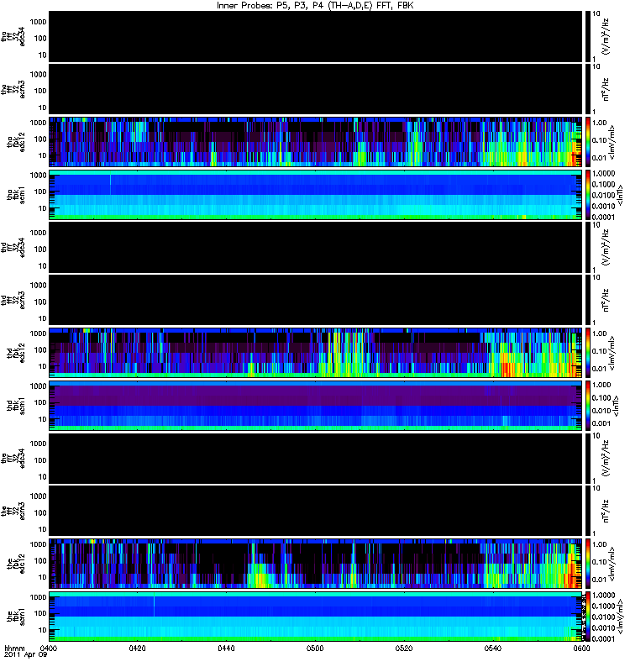Screen dimensions: 630x672
Task: Click the 0520 time axis label
Action: (x=404, y=648)
